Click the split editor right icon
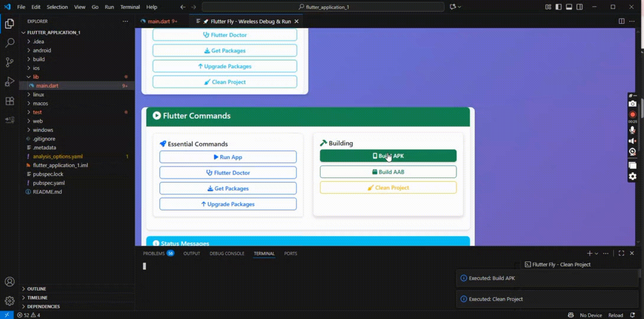Viewport: 644px width, 319px height. 622,21
